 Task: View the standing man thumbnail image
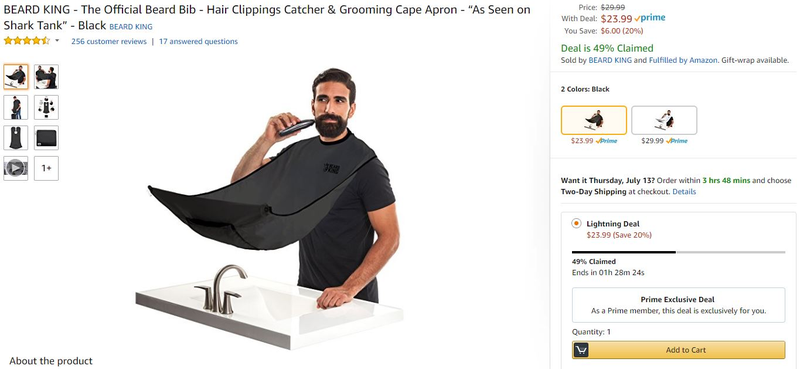[x=16, y=107]
